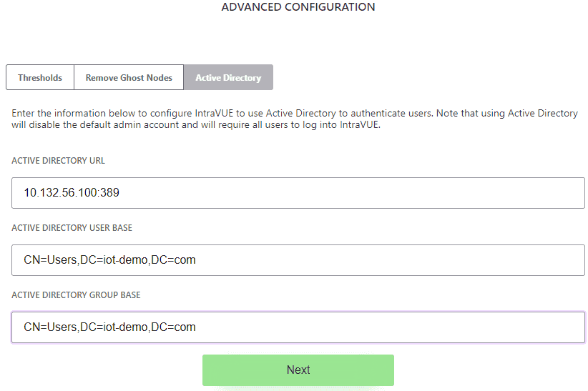Switch to the Thresholds tab
Screen dimensions: 588x391
pos(40,77)
